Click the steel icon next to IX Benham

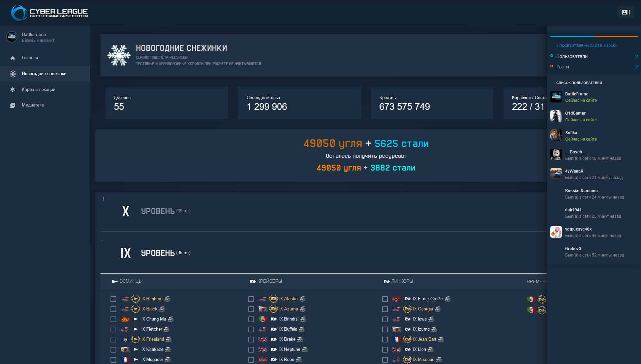click(x=167, y=299)
